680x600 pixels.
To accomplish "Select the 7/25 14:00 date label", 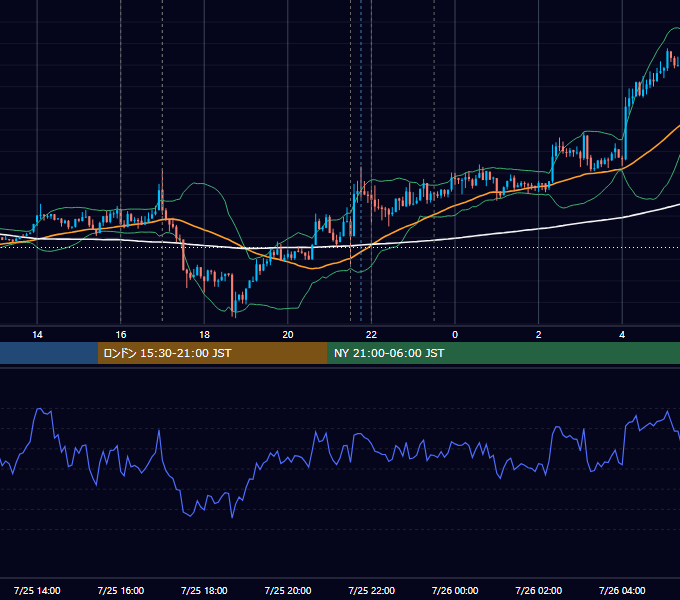I will click(37, 590).
